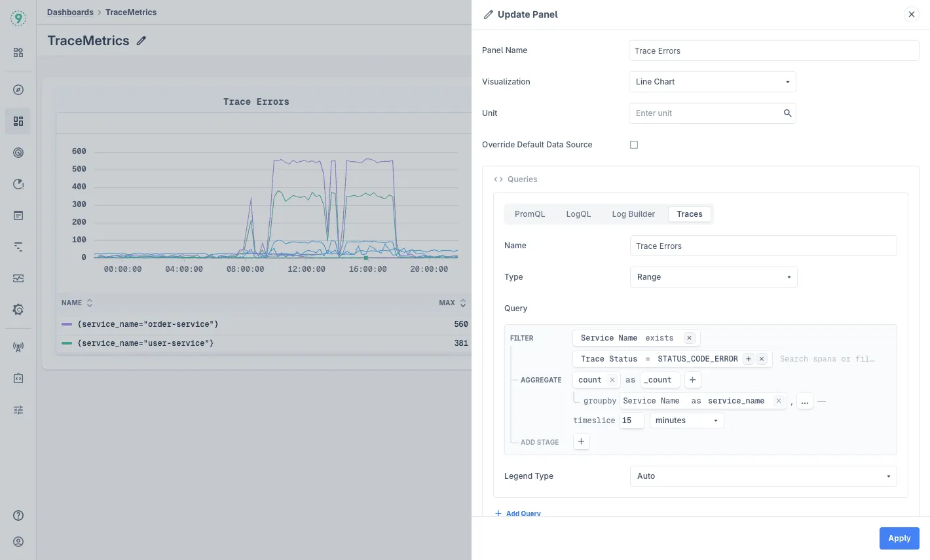Click the green user-service legend swatch

(67, 343)
